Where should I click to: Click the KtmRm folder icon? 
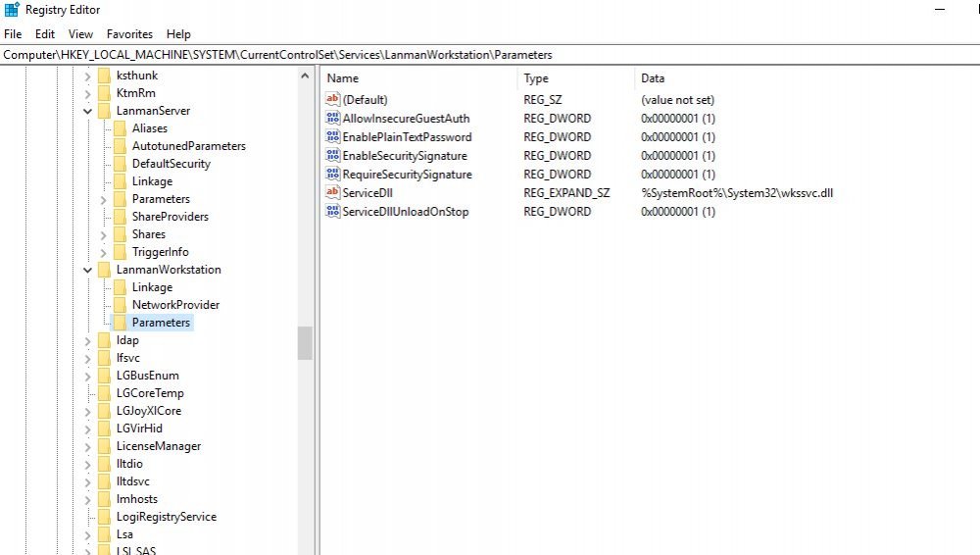click(105, 92)
